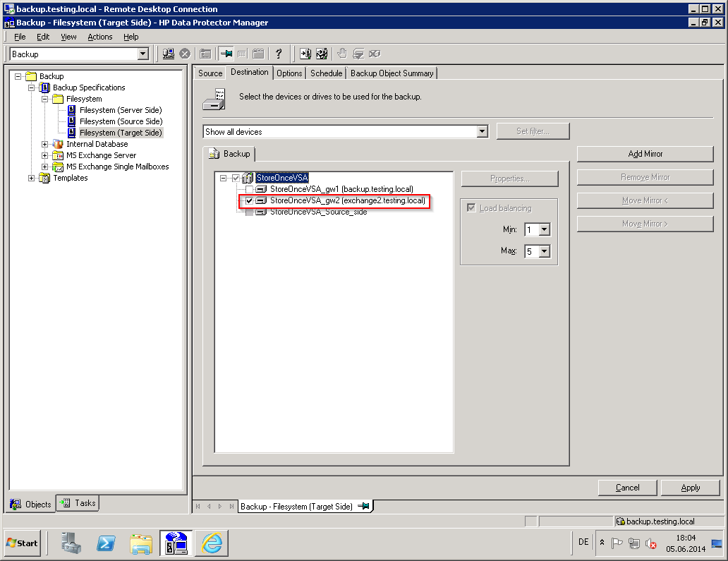Click the Action Center flag tray icon

click(617, 543)
